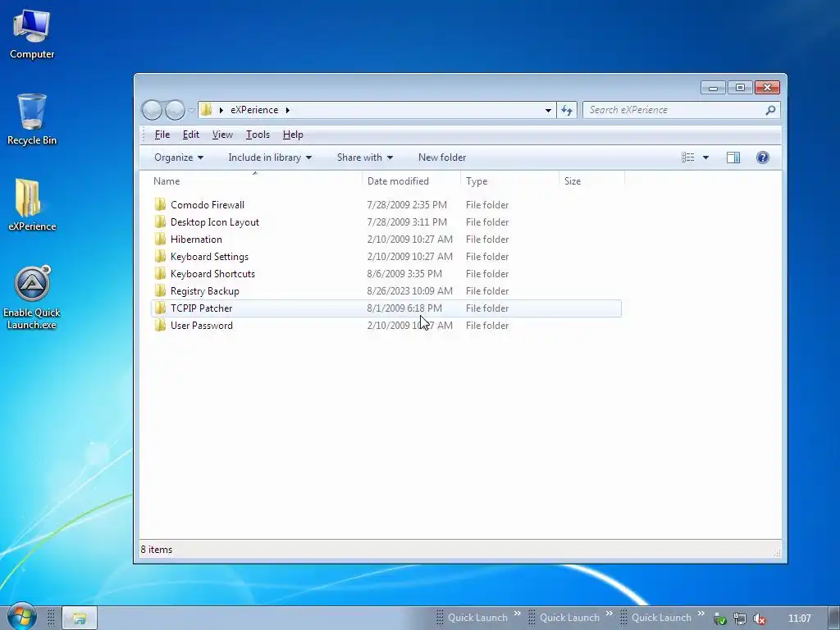
Task: Open the Tools menu
Action: [258, 135]
